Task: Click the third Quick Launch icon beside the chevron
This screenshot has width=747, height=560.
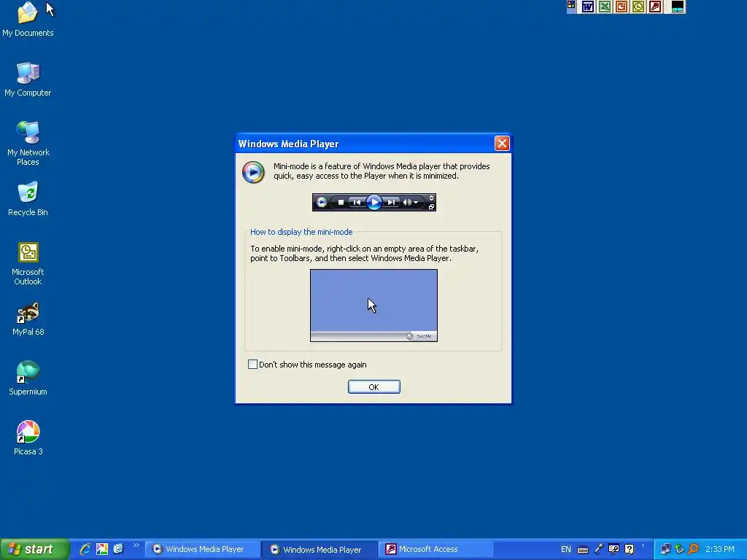Action: click(x=119, y=549)
